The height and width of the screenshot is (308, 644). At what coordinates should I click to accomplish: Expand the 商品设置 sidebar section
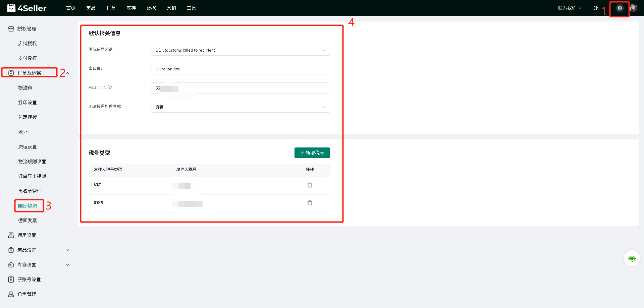tap(67, 250)
